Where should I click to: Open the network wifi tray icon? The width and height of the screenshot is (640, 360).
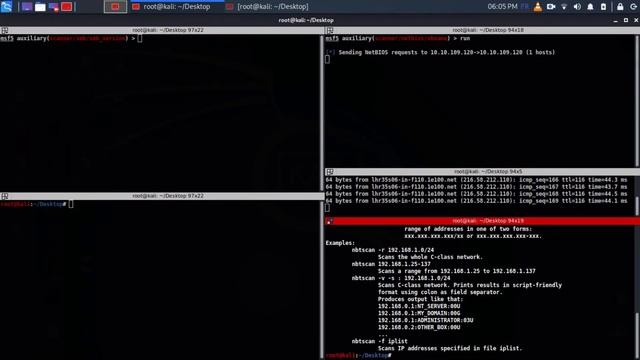(564, 7)
